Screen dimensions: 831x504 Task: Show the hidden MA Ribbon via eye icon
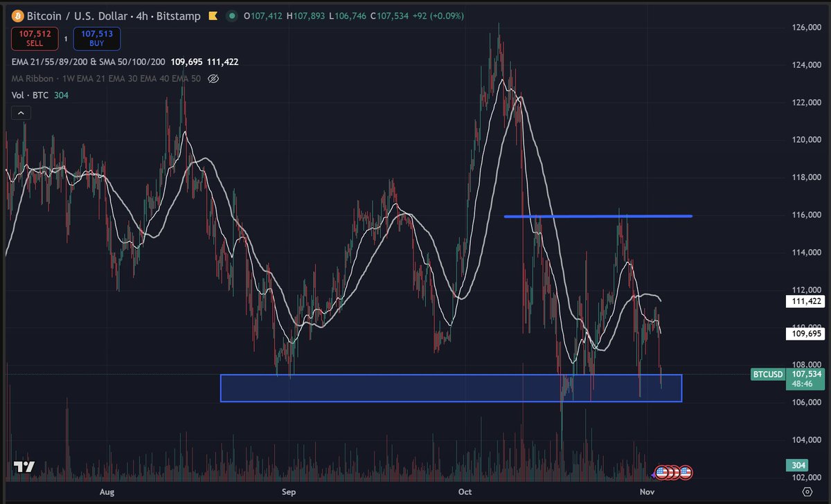pos(213,79)
